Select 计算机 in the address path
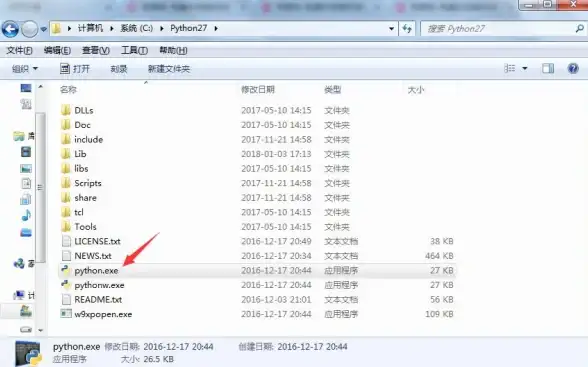 [x=90, y=28]
